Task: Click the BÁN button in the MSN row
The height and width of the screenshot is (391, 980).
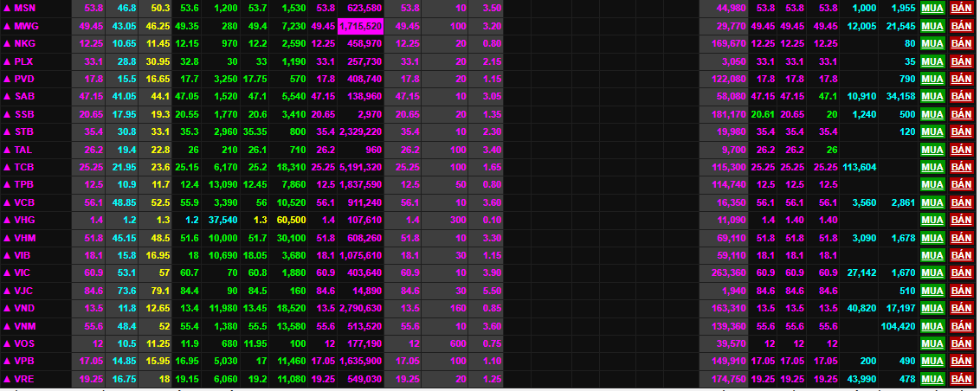Action: pyautogui.click(x=961, y=8)
